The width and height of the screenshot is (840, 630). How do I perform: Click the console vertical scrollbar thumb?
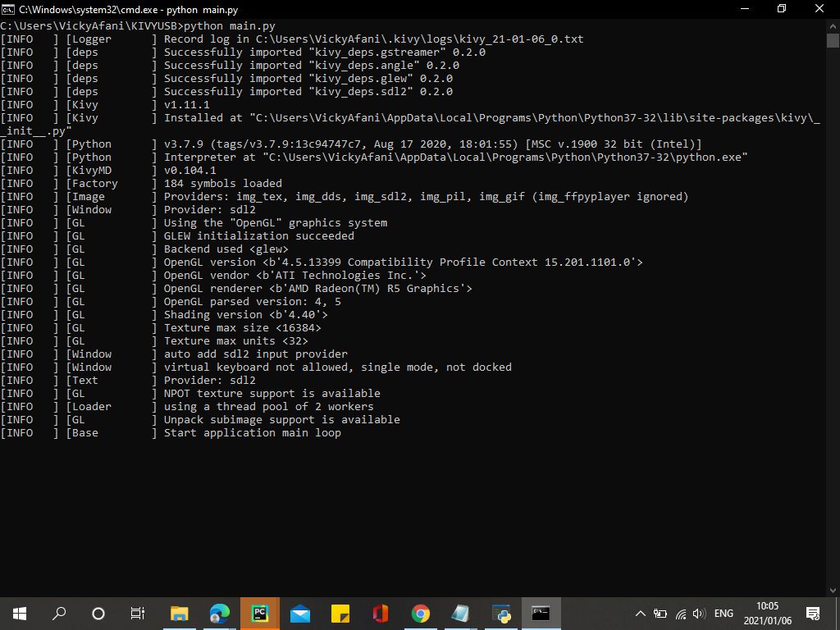[x=833, y=41]
